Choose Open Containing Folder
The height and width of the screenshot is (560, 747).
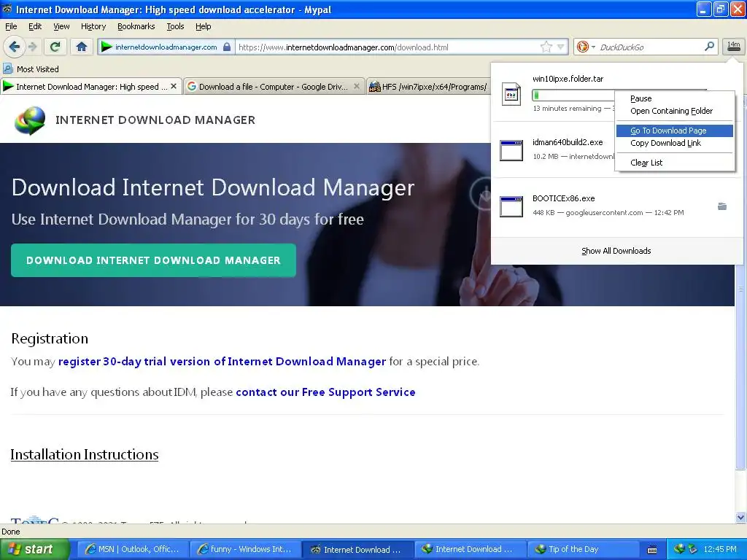675,111
